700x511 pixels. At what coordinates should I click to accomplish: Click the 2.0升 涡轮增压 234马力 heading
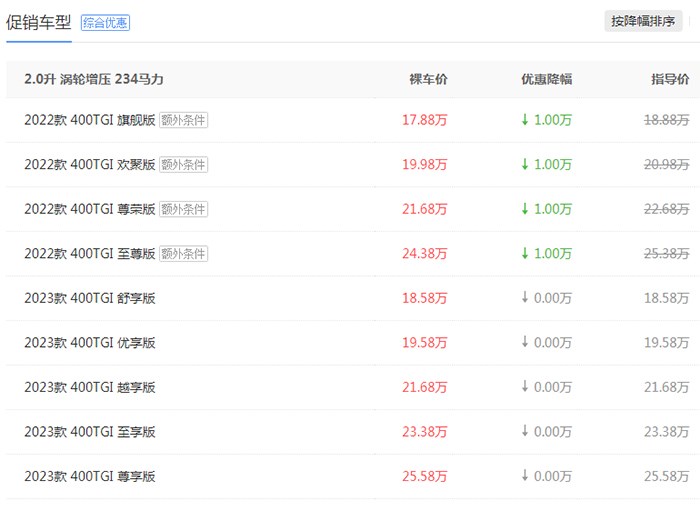tap(94, 79)
